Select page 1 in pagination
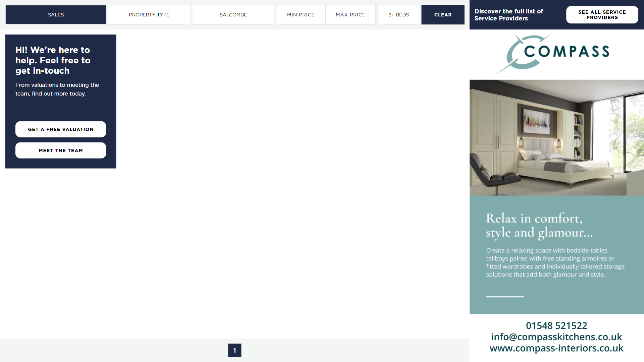Screen dimensions: 644x362 pos(234,350)
